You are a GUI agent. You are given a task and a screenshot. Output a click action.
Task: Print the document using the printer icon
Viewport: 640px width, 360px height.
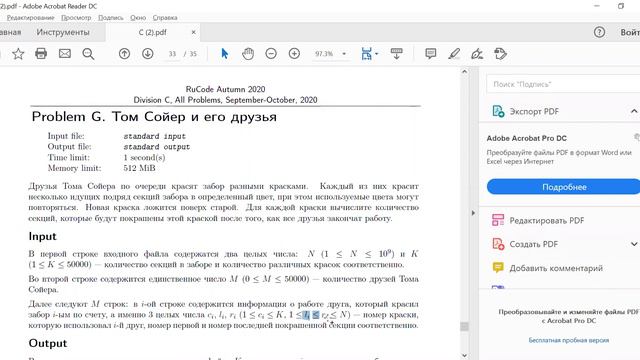(x=41, y=53)
